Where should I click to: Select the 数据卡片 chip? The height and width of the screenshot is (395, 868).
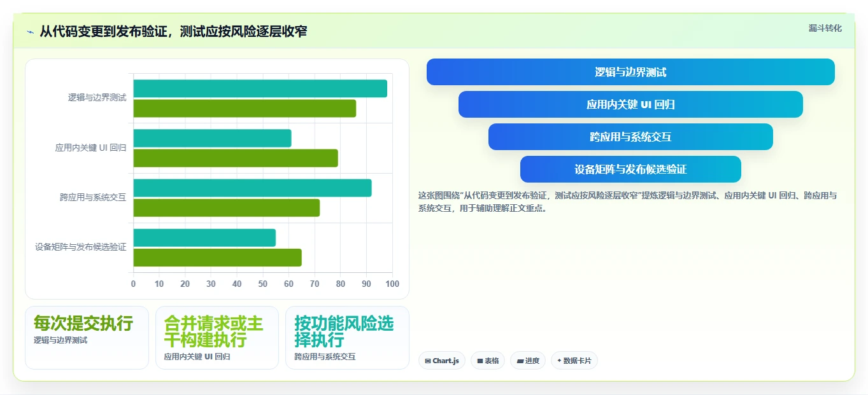tap(574, 361)
